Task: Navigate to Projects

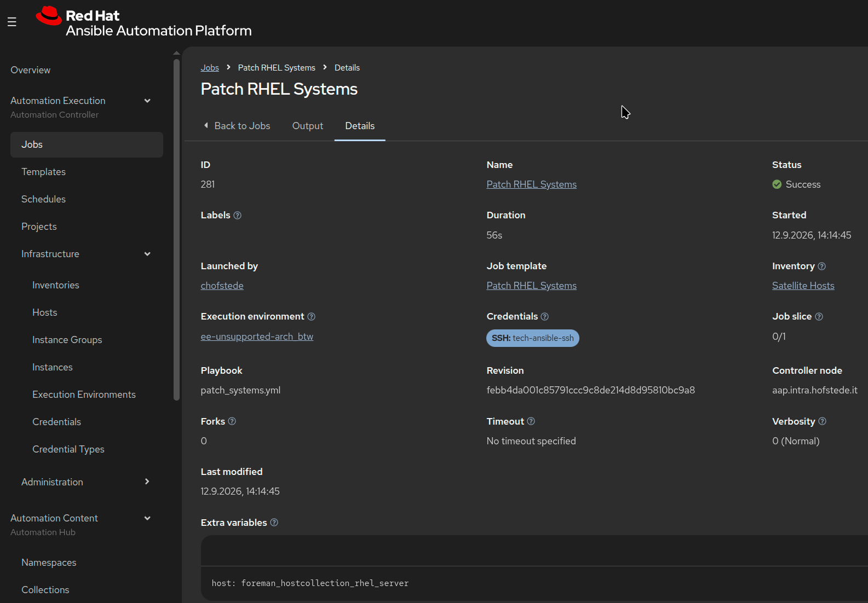Action: (39, 227)
